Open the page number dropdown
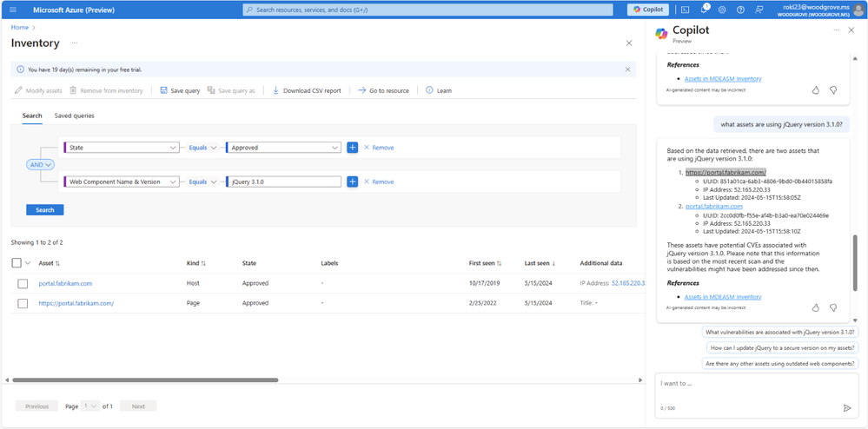Screen dimensions: 868x429 click(90, 406)
